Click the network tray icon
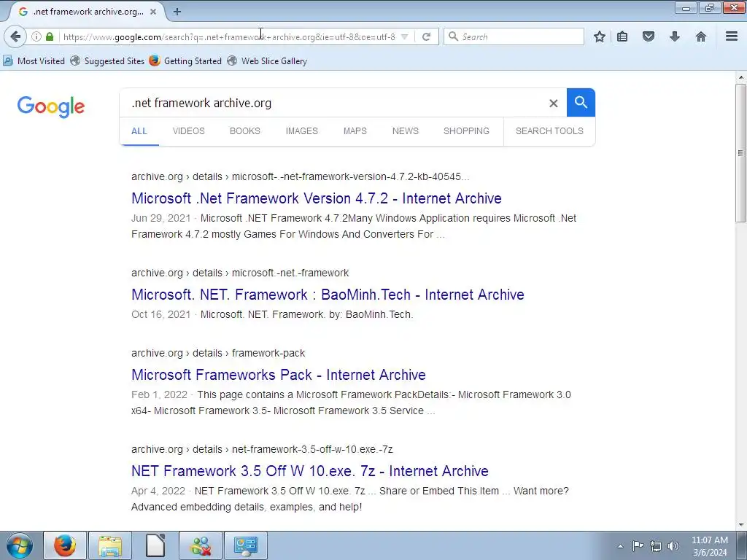 pyautogui.click(x=656, y=546)
